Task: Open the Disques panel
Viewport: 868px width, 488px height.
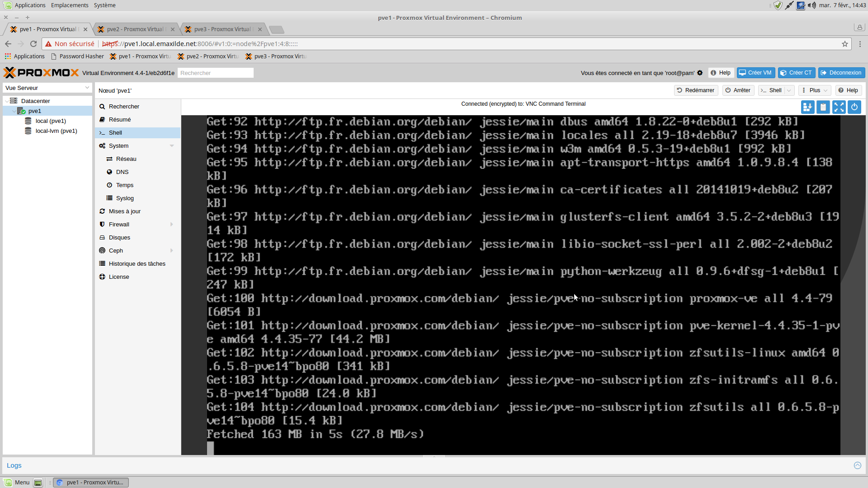Action: tap(119, 238)
